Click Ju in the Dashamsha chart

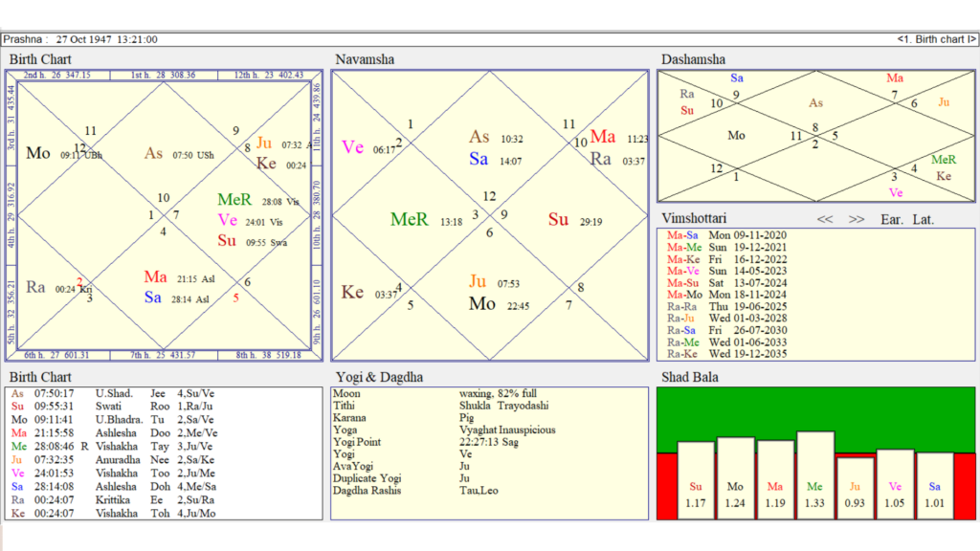click(944, 102)
